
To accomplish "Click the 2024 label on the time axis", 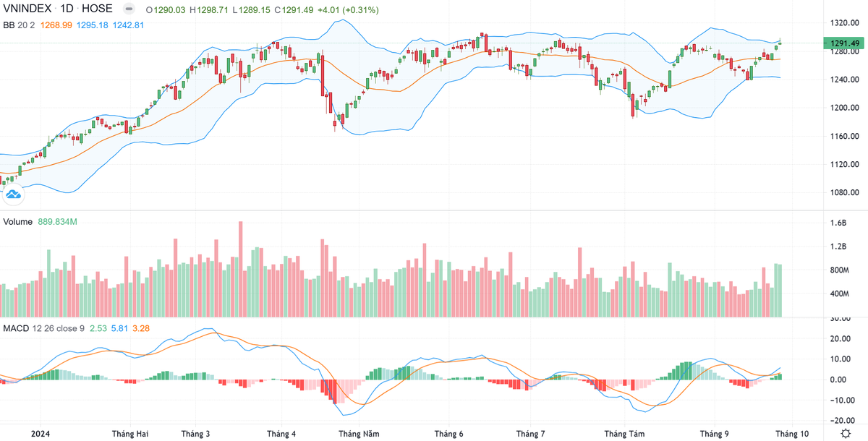I will click(41, 434).
